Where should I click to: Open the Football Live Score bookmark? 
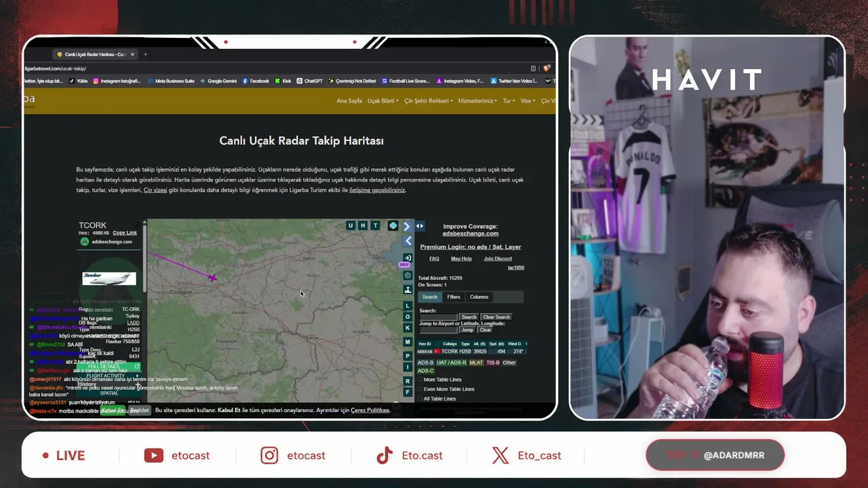pyautogui.click(x=405, y=81)
